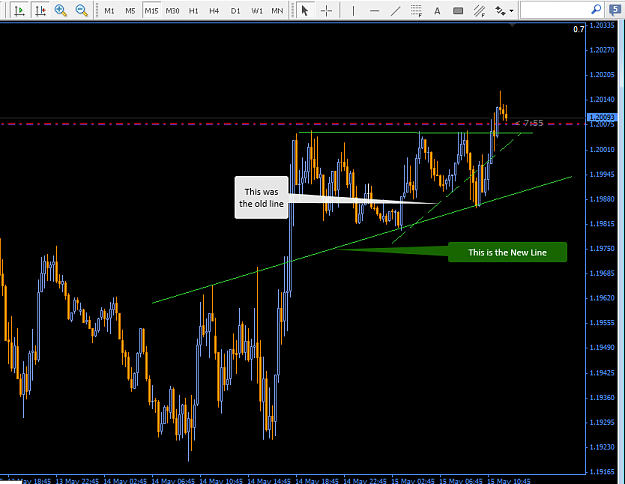Viewport: 625px width, 484px height.
Task: Click the '15 May 10:45' time label
Action: click(509, 481)
